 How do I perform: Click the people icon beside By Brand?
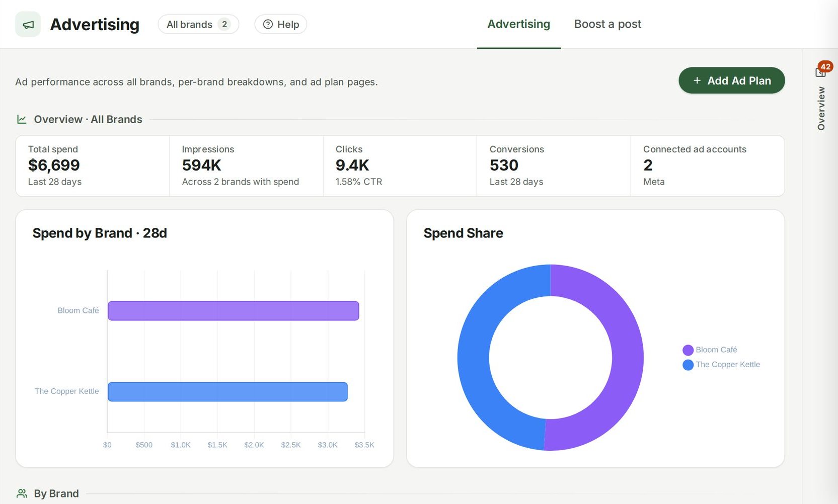click(x=22, y=493)
